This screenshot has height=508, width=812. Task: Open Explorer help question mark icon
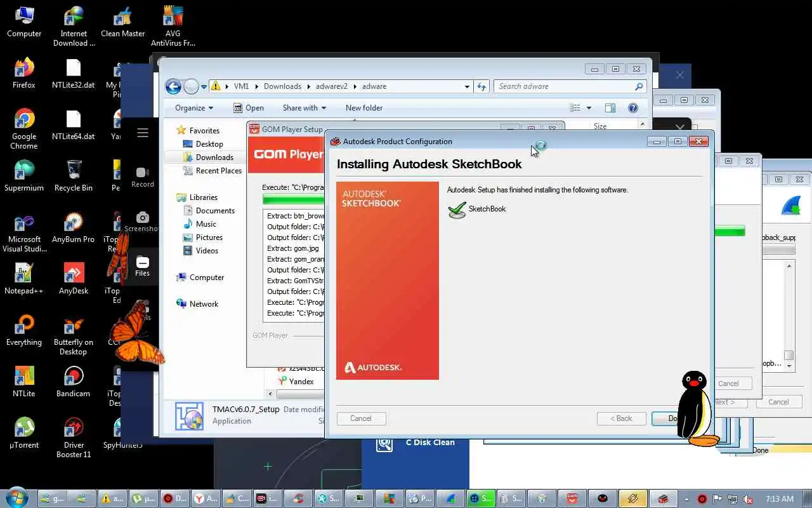(x=632, y=108)
